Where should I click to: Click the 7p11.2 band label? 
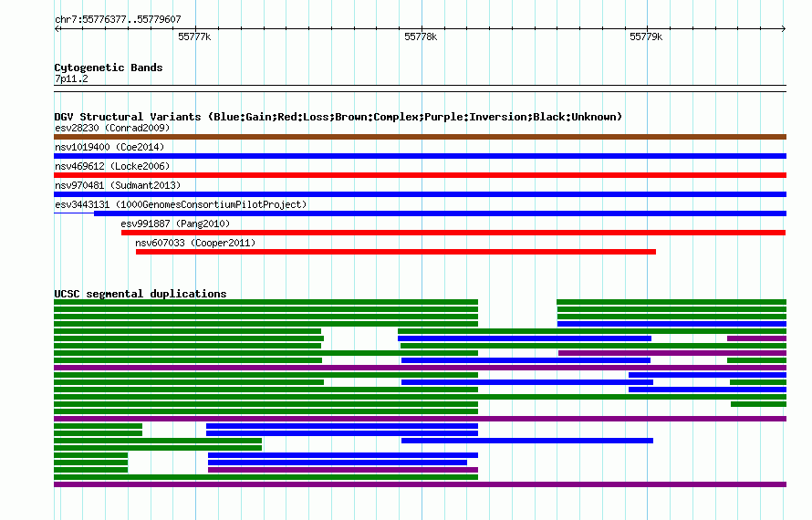click(71, 78)
